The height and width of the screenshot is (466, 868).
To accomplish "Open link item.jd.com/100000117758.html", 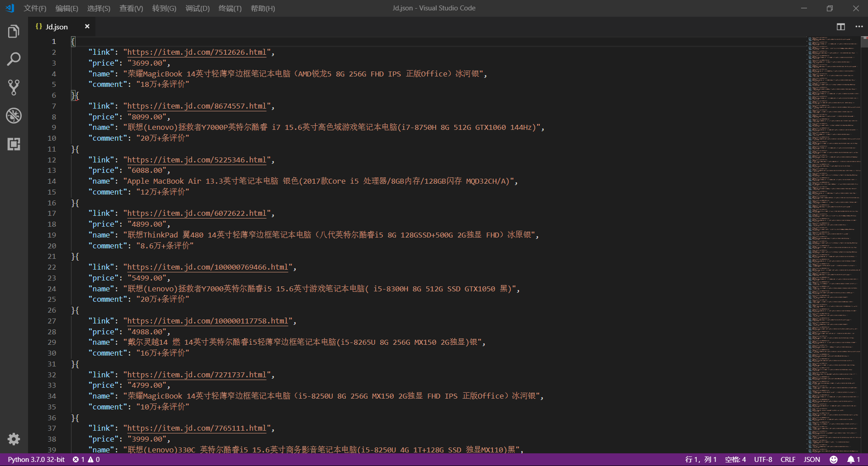I will click(x=208, y=321).
